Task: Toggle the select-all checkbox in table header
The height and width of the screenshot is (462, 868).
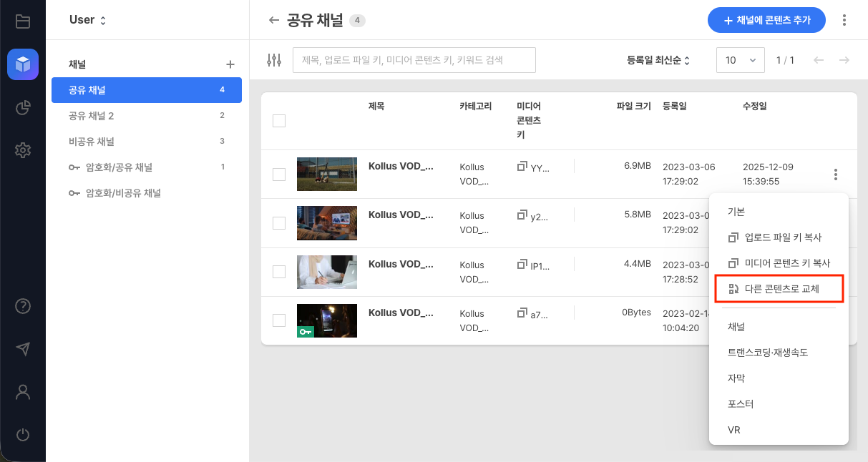Action: point(279,121)
